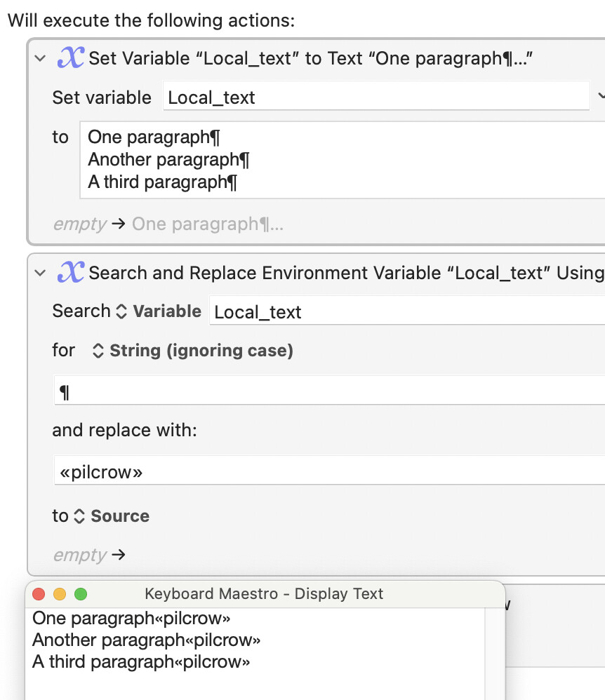Click the text area containing 'One paragraph¶'

click(x=343, y=160)
